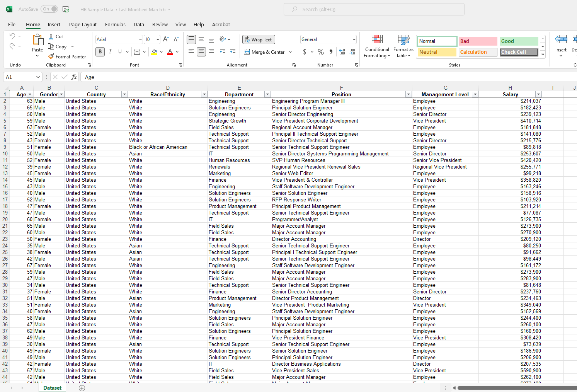The width and height of the screenshot is (577, 392).
Task: Expand the cell Styles gallery
Action: point(543,55)
